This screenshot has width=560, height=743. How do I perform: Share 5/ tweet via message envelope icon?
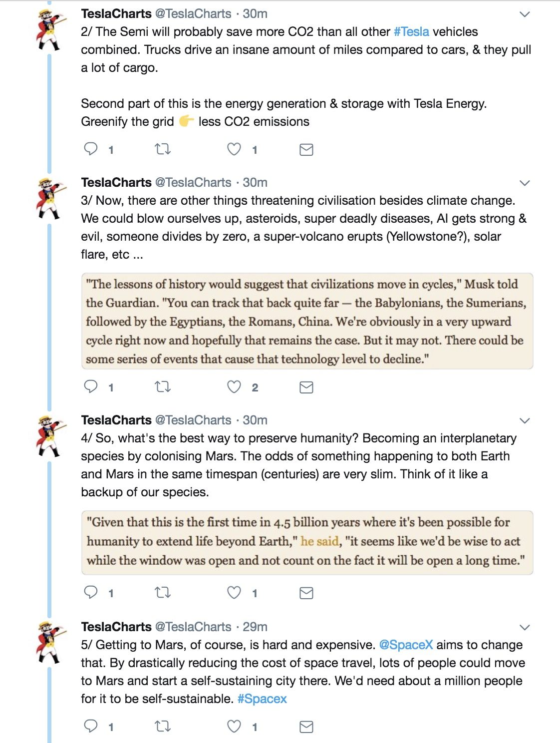[306, 727]
